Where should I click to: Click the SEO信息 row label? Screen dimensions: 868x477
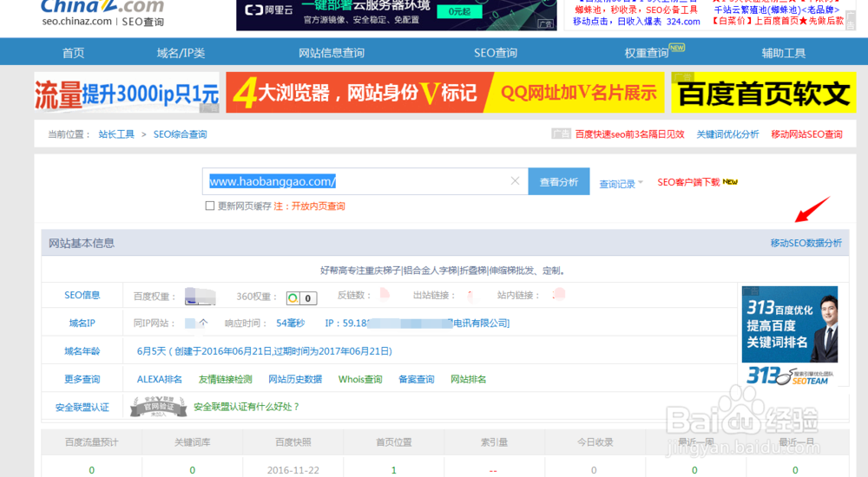point(82,295)
